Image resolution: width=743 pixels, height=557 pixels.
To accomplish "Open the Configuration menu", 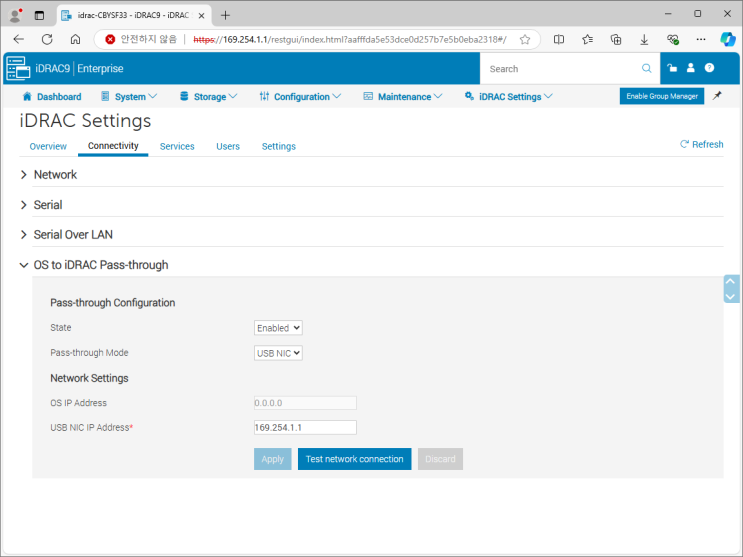I will tap(300, 97).
